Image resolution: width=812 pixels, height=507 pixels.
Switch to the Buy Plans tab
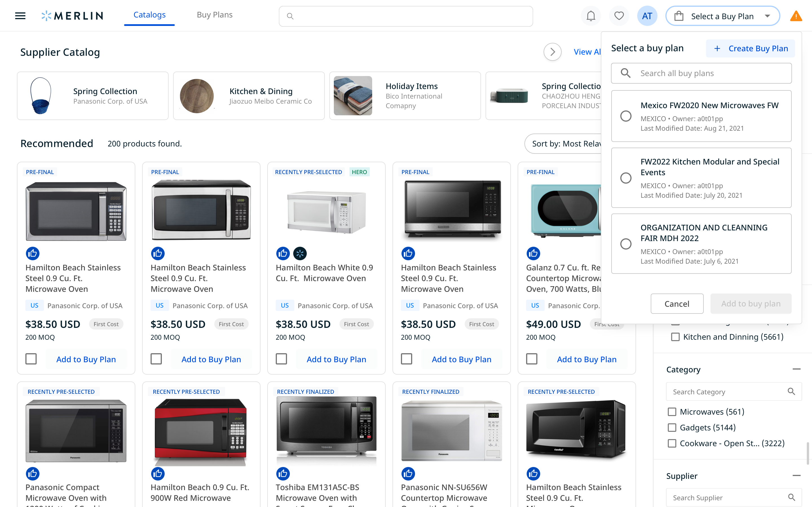[215, 15]
